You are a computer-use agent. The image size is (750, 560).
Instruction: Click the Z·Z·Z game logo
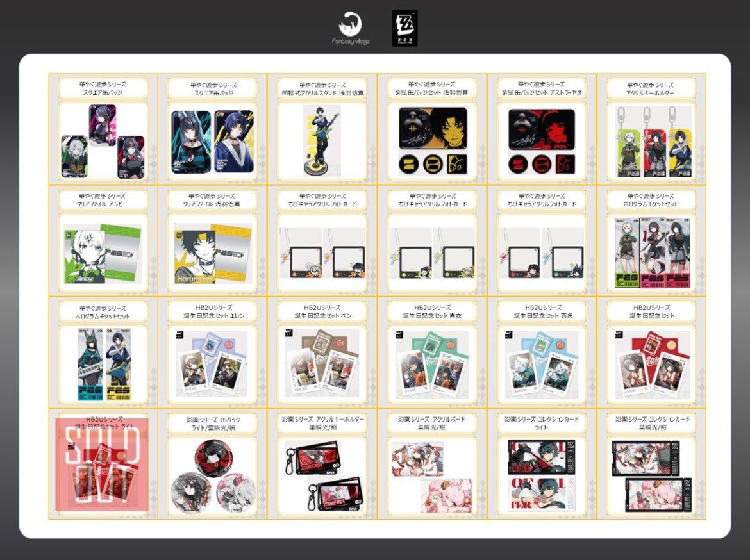[404, 29]
